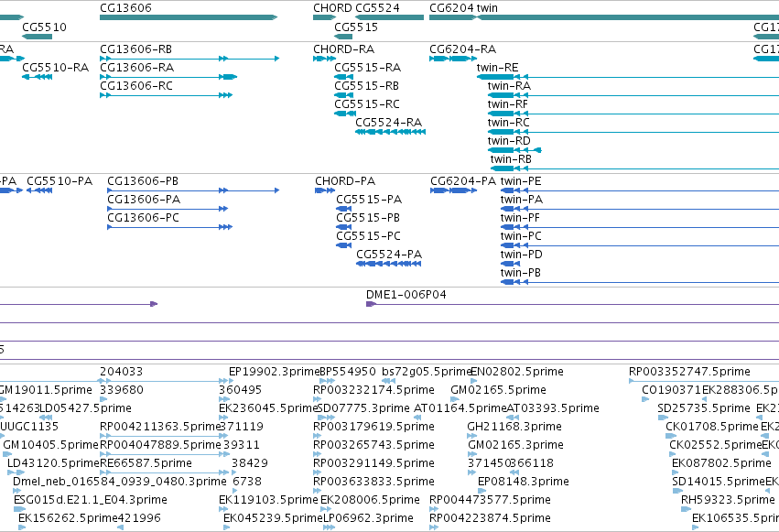The width and height of the screenshot is (779, 532).
Task: Select transcript CG13606-RB
Action: pos(136,49)
